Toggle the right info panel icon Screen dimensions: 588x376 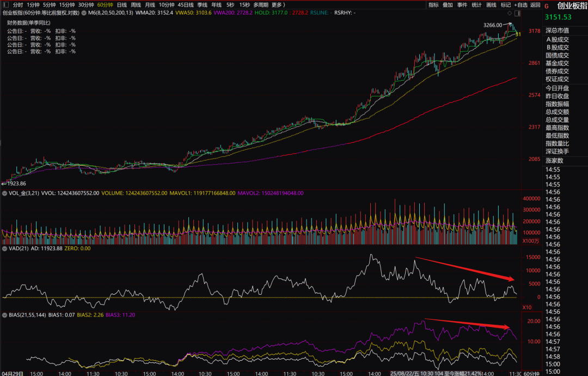click(x=517, y=13)
